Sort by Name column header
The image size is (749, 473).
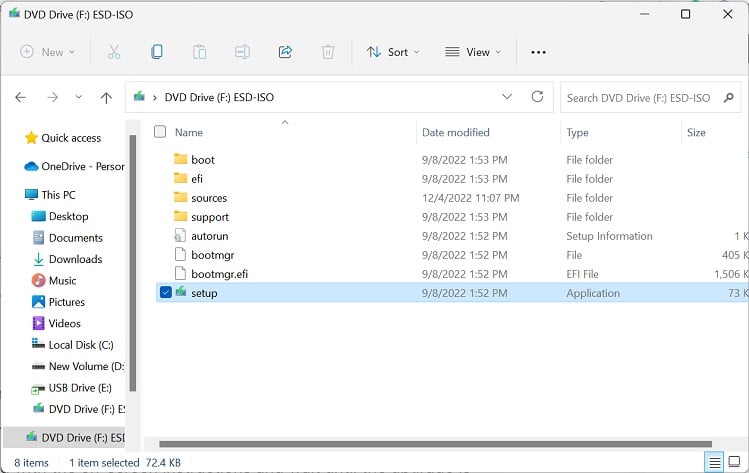pos(189,133)
